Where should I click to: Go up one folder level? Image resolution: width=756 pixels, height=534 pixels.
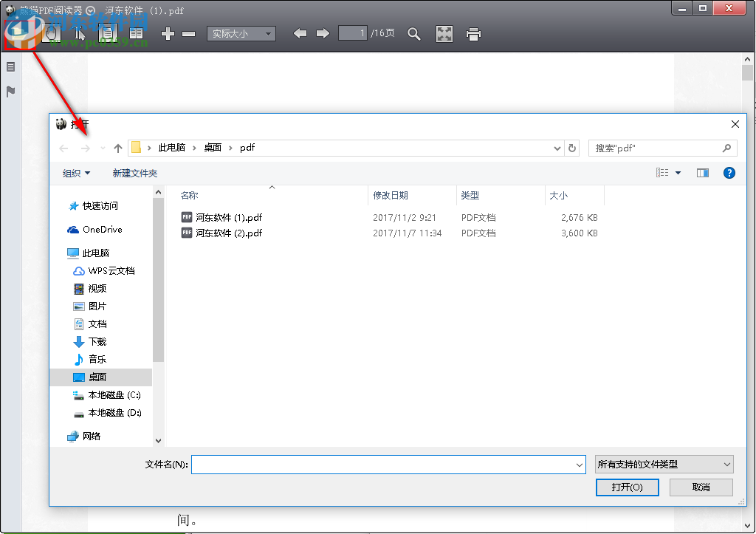(118, 148)
